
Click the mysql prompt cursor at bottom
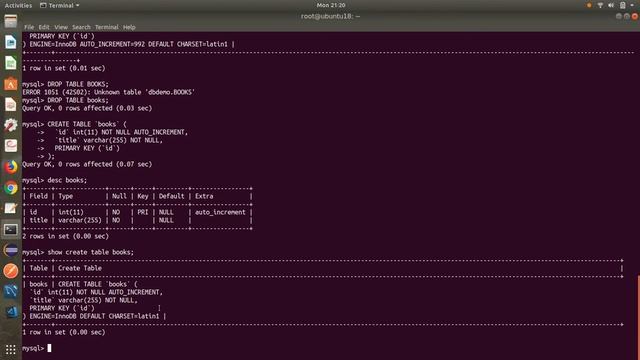coord(49,348)
